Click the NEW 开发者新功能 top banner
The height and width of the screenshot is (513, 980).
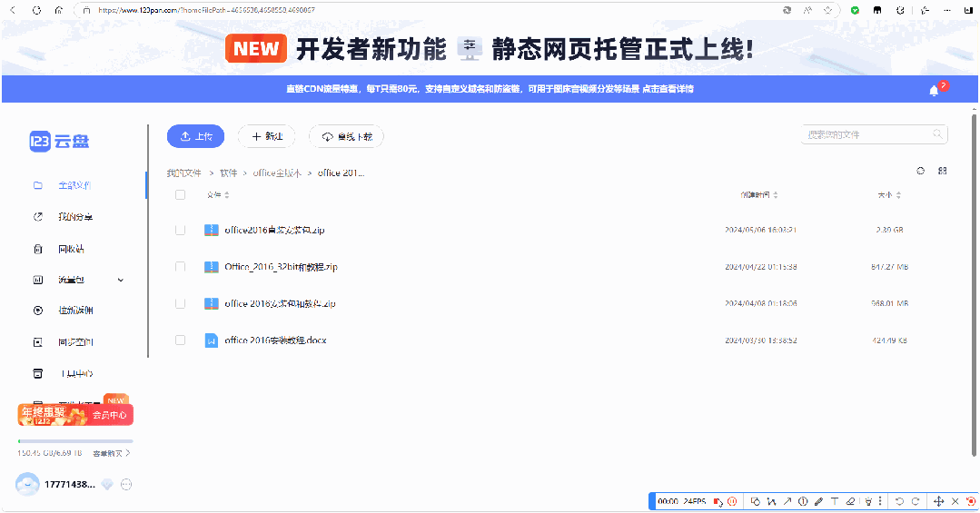[490, 49]
